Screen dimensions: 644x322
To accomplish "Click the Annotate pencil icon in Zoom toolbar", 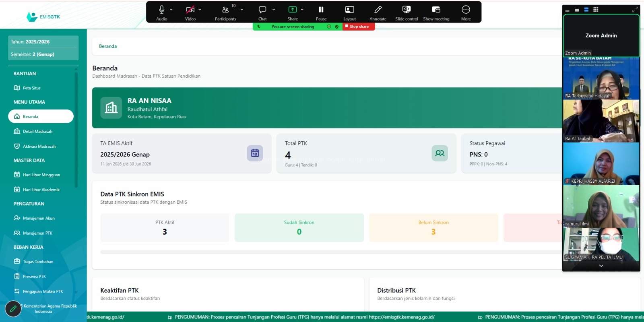I will pyautogui.click(x=378, y=10).
